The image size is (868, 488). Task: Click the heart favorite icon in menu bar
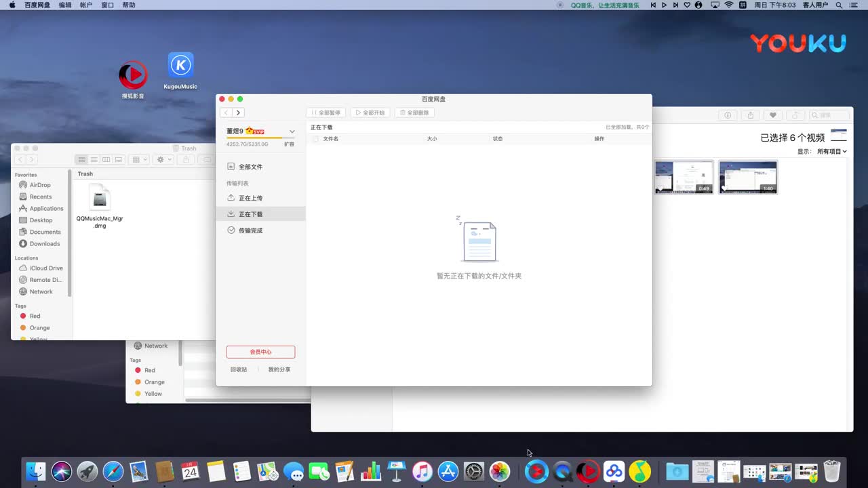coord(688,5)
